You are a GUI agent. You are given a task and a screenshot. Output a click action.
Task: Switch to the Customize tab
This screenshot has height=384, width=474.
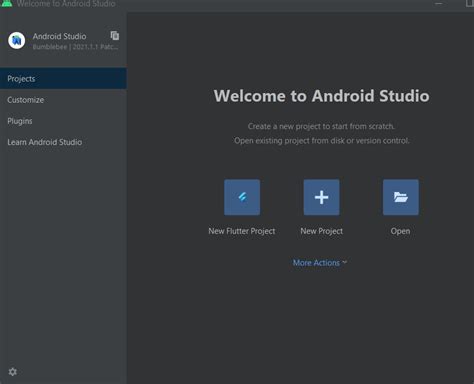click(x=63, y=100)
